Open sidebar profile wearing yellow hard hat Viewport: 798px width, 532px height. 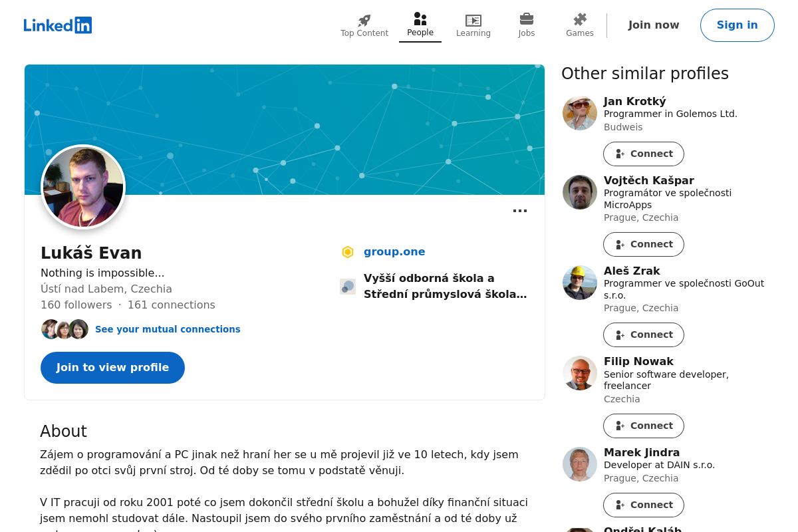(580, 283)
